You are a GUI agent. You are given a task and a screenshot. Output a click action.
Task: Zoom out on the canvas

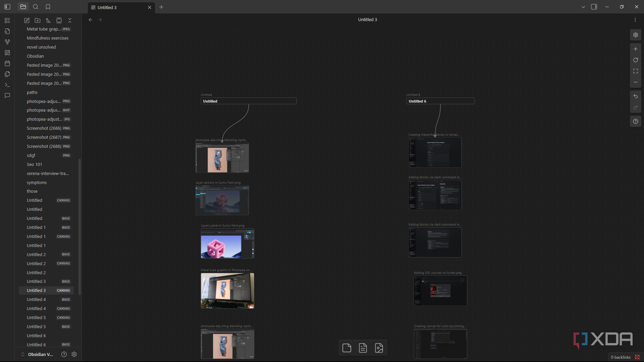tap(636, 82)
